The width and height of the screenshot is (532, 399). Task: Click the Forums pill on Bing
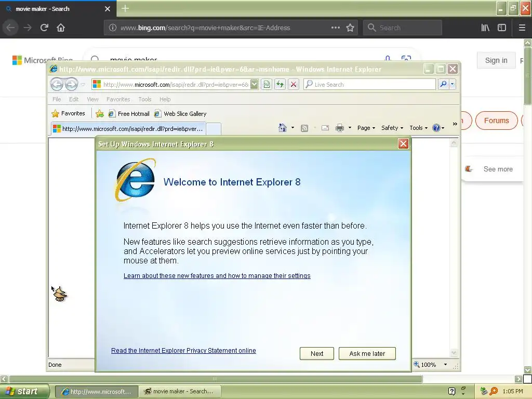coord(496,121)
